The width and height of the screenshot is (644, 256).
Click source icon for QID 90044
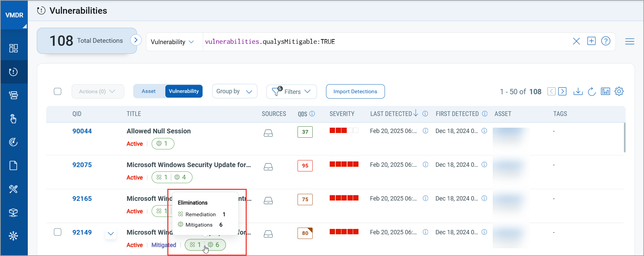268,133
